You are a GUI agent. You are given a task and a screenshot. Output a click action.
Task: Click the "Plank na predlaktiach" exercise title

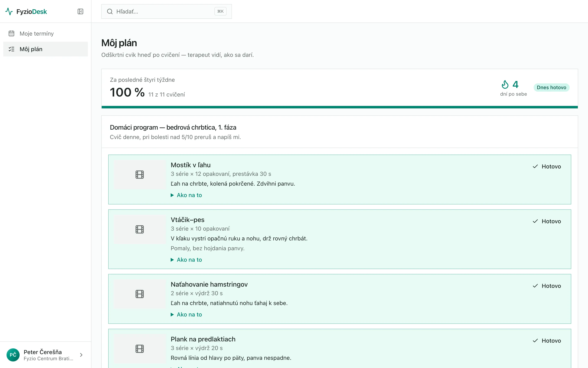point(203,339)
